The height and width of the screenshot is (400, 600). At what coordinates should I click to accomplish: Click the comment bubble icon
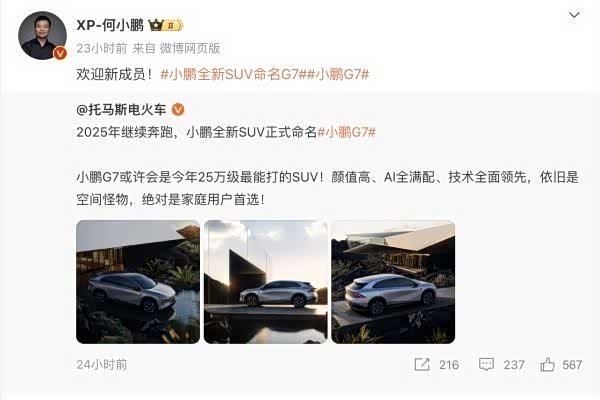(486, 364)
